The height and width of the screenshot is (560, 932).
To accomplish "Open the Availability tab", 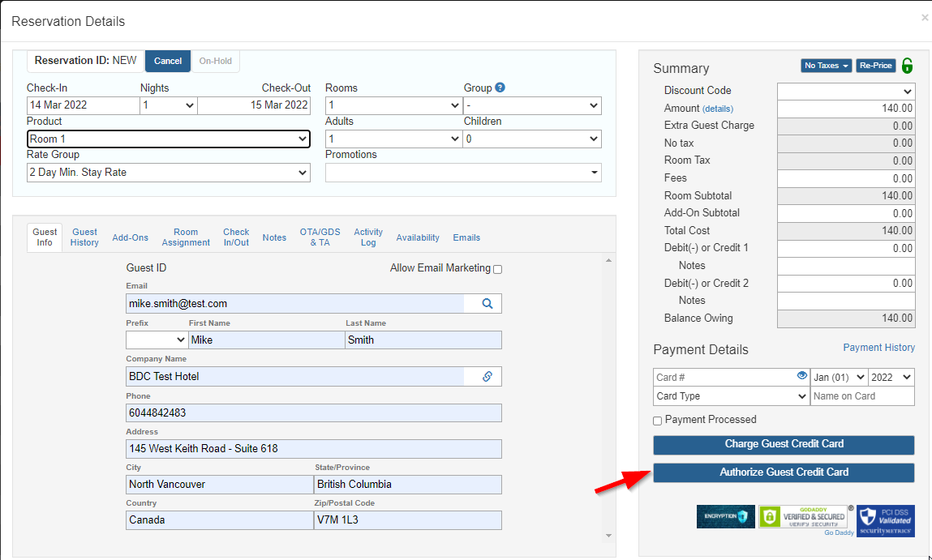I will click(418, 237).
